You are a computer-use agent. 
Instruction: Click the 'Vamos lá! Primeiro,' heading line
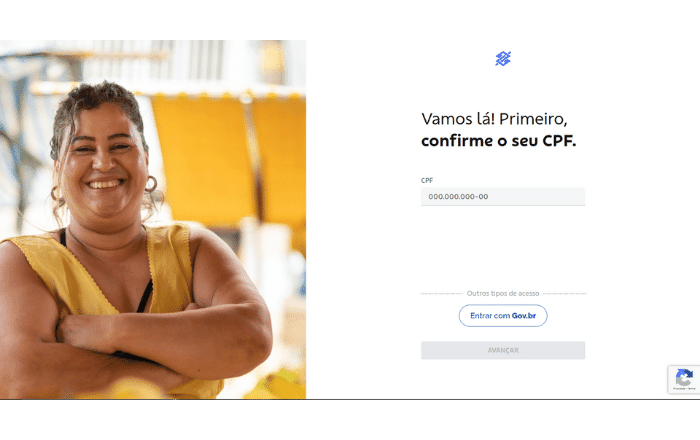tap(494, 119)
